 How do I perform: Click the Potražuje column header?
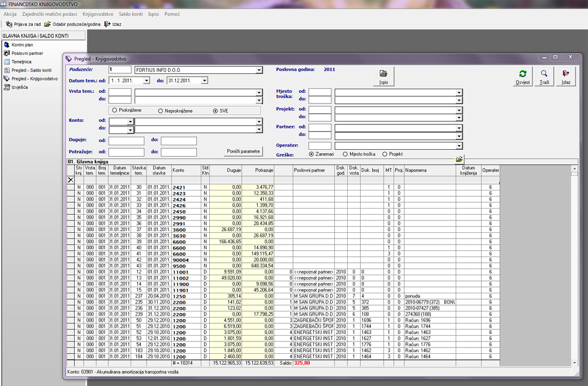click(258, 170)
